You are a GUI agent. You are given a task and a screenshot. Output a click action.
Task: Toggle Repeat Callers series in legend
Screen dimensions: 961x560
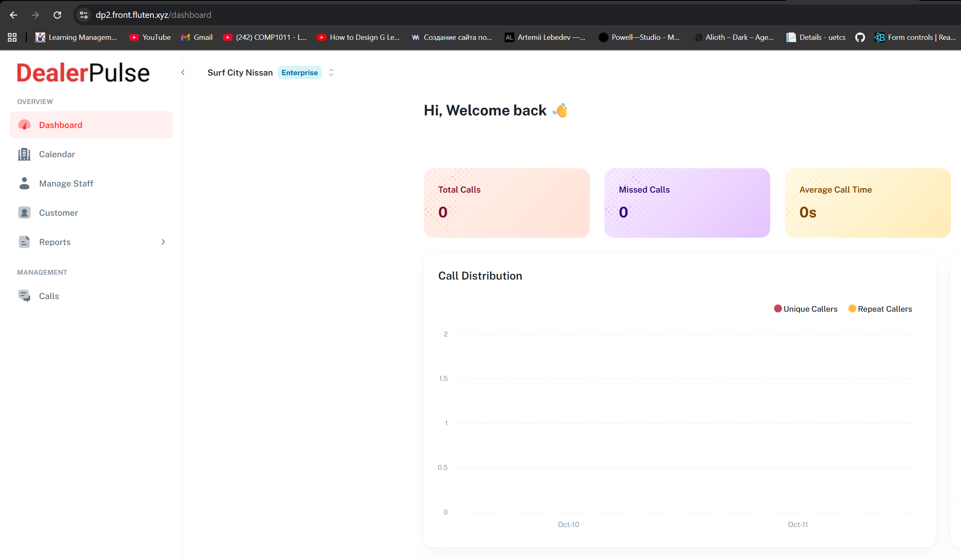[x=880, y=309]
